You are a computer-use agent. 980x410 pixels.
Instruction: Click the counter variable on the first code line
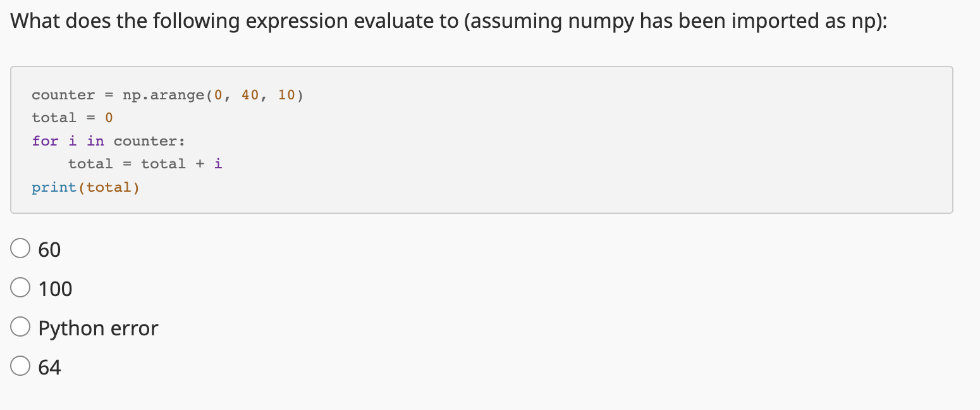click(x=63, y=94)
